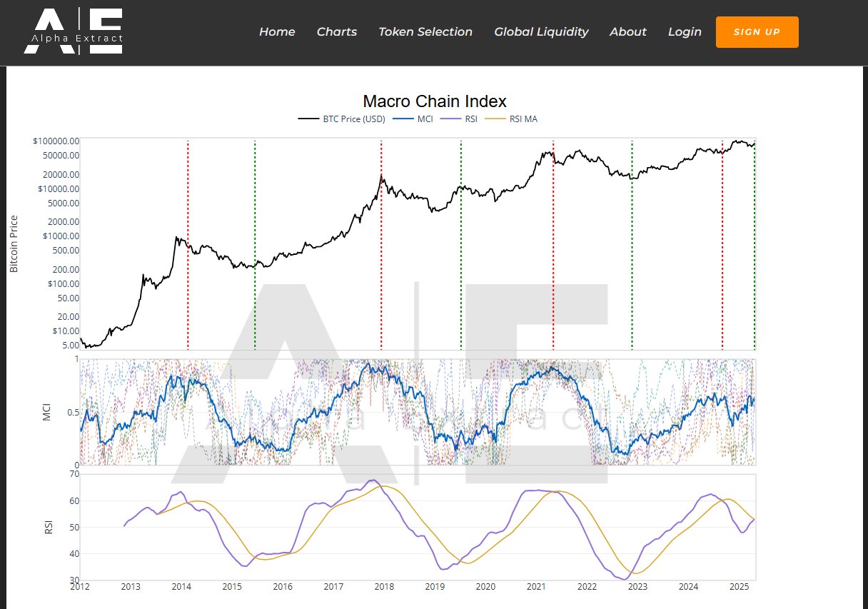
Task: Click the BTC Price (USD) legend line icon
Action: 309,119
